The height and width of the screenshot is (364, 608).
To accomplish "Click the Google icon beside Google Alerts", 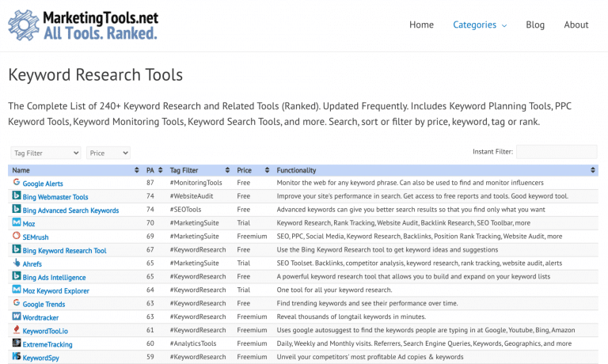I will pyautogui.click(x=17, y=182).
